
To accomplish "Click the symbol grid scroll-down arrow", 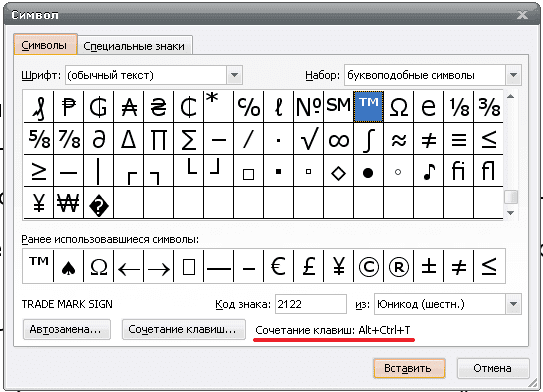I will (x=510, y=213).
